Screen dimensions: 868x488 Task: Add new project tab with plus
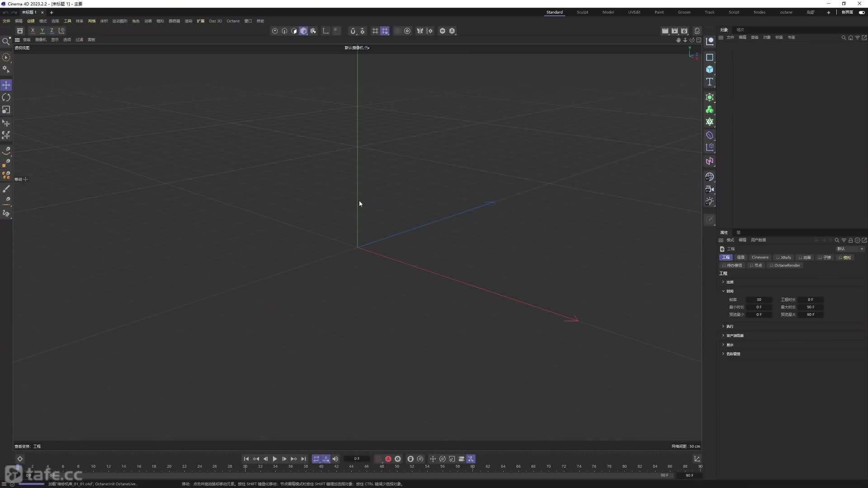click(51, 13)
